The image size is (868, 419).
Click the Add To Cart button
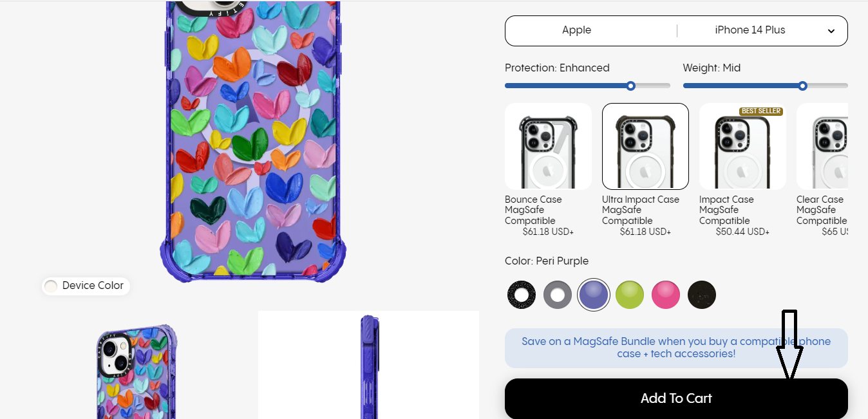click(676, 398)
